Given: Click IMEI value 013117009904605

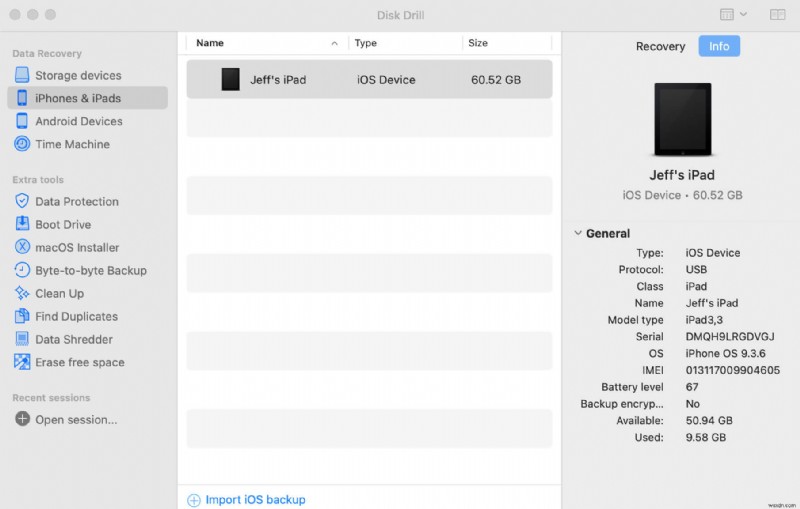Looking at the screenshot, I should (x=732, y=370).
